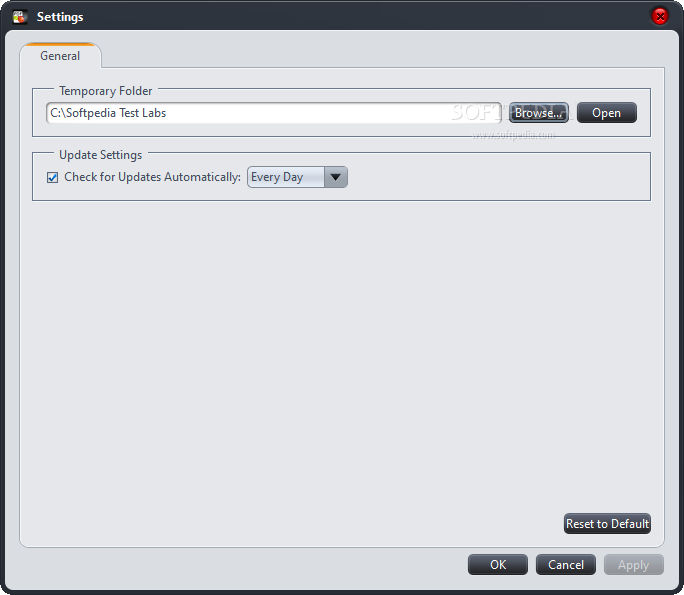Click the app icon in the Settings title bar
The image size is (684, 595).
20,17
